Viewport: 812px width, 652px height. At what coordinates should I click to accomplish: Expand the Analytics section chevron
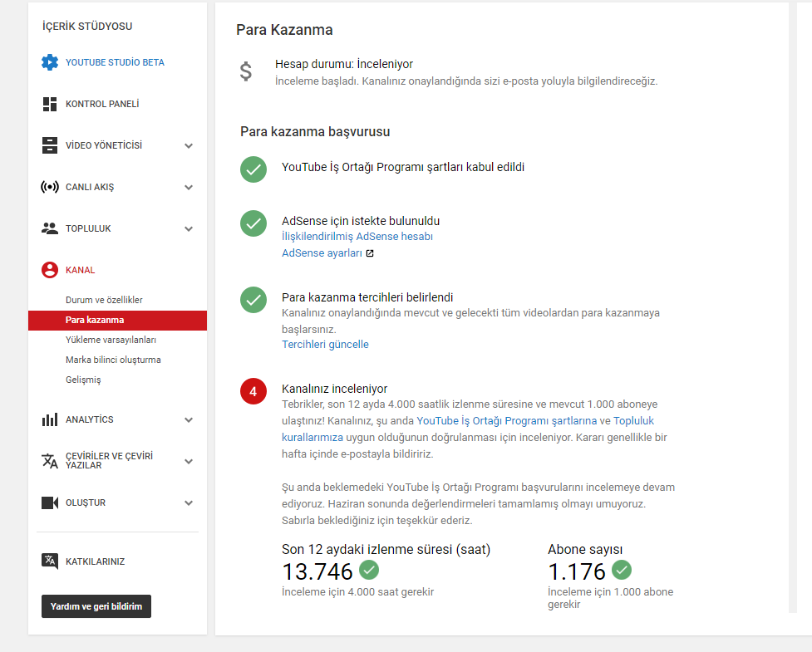click(189, 419)
